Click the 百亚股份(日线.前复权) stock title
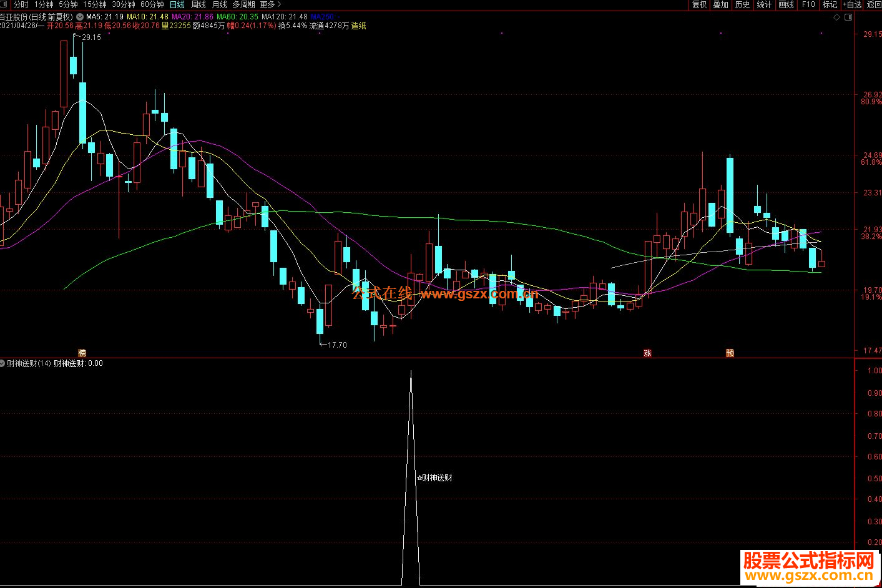Viewport: 882px width, 588px height. [x=36, y=17]
